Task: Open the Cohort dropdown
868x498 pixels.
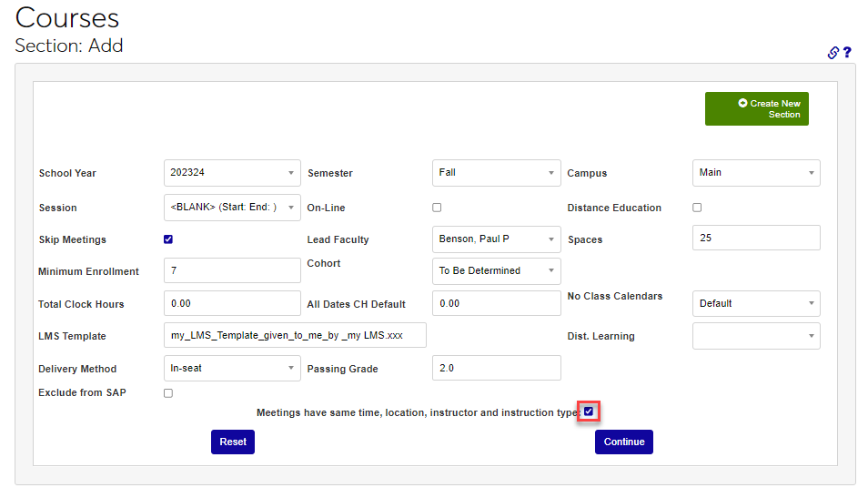Action: [x=496, y=270]
